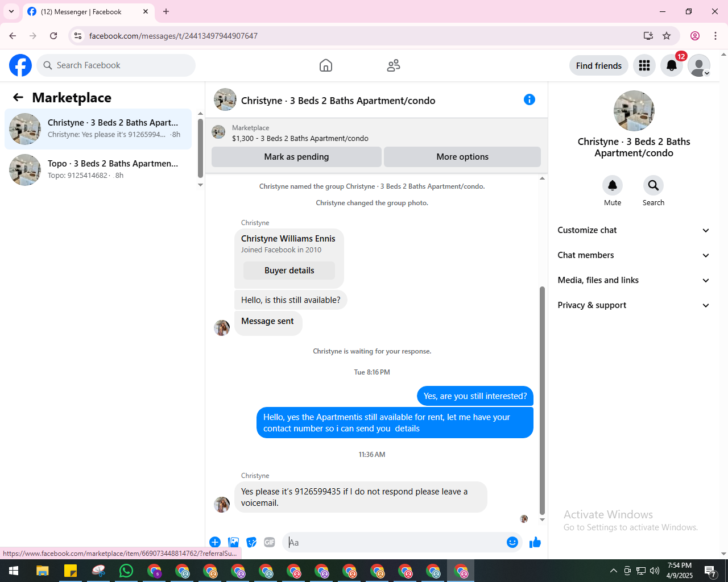Click the conversation list scrollbar
Screen dimensions: 728x582
(x=200, y=148)
